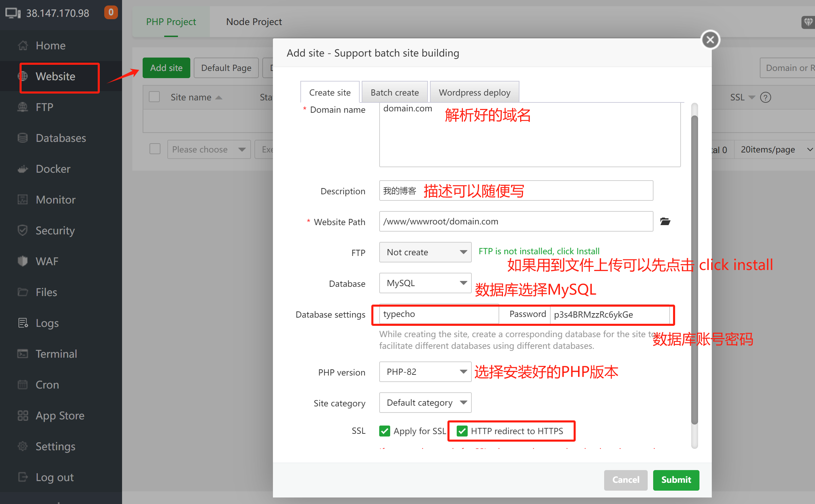Open Terminal in the sidebar menu
This screenshot has height=504, width=815.
click(x=61, y=354)
